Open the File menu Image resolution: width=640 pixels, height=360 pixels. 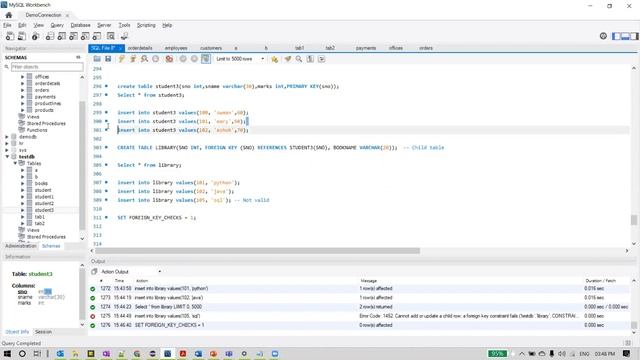pos(7,25)
